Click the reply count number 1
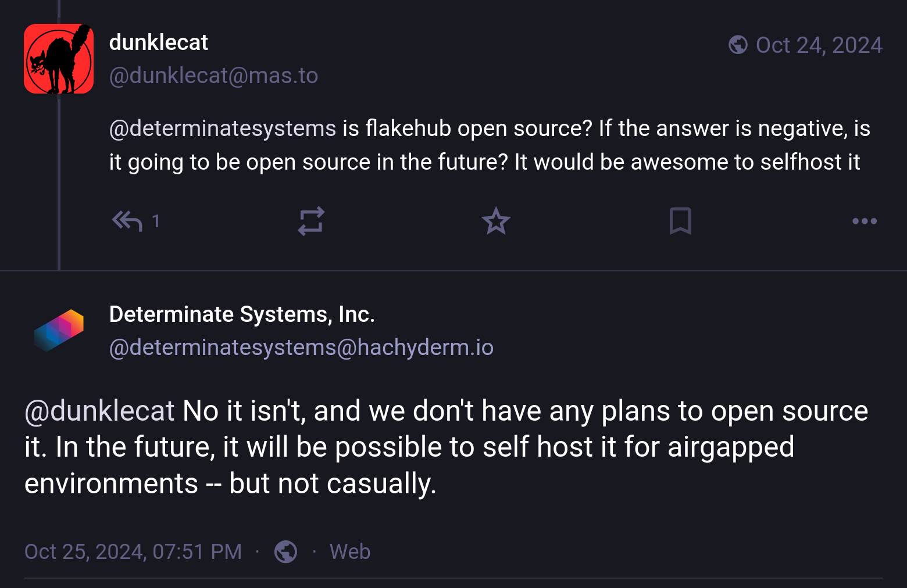 [156, 221]
